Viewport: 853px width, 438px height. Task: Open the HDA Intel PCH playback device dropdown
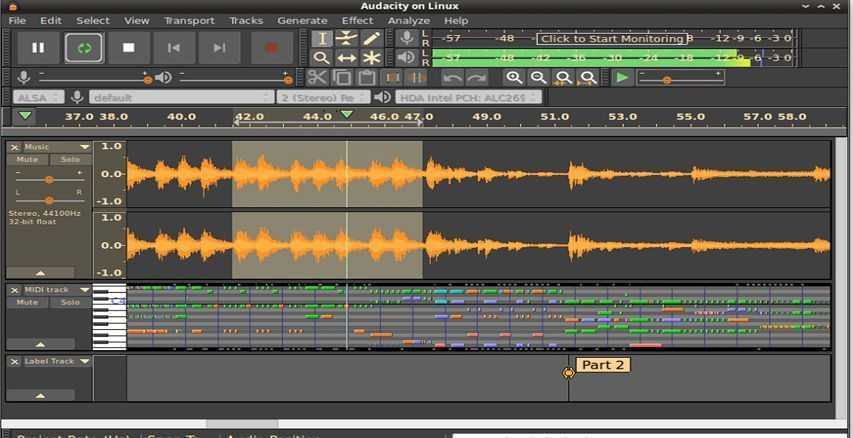click(x=468, y=98)
